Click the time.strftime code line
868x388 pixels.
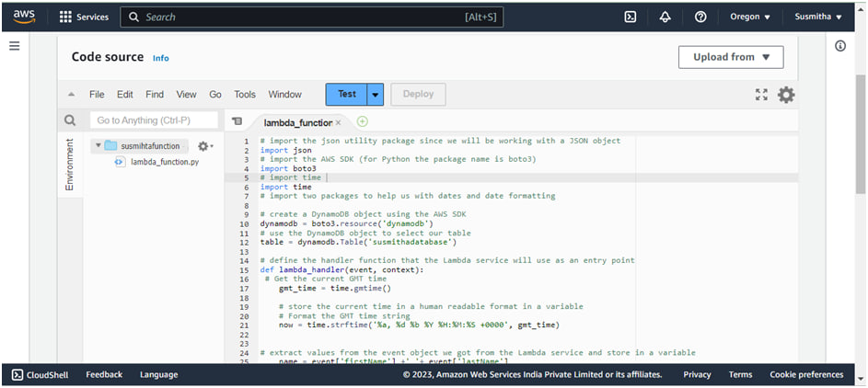pyautogui.click(x=419, y=325)
